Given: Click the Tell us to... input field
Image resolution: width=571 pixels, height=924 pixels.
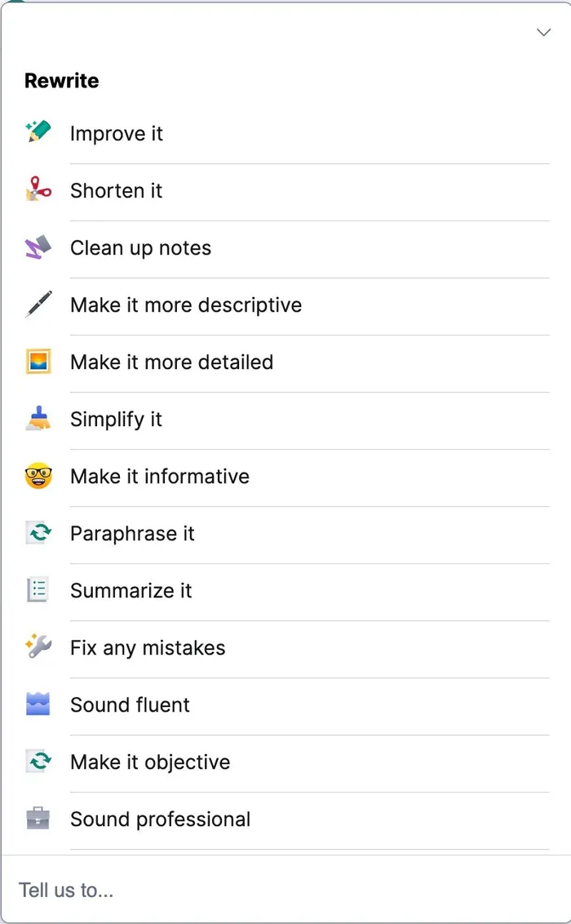Looking at the screenshot, I should [x=285, y=890].
